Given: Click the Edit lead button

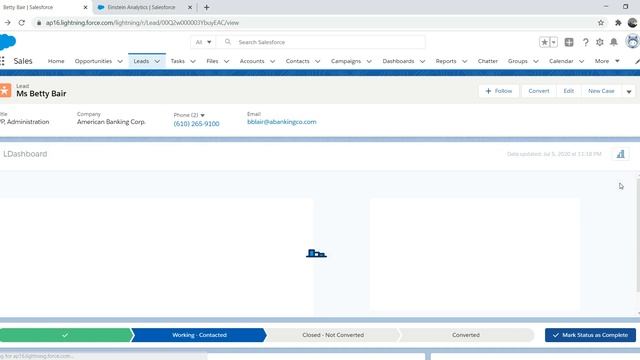Looking at the screenshot, I should pyautogui.click(x=569, y=91).
